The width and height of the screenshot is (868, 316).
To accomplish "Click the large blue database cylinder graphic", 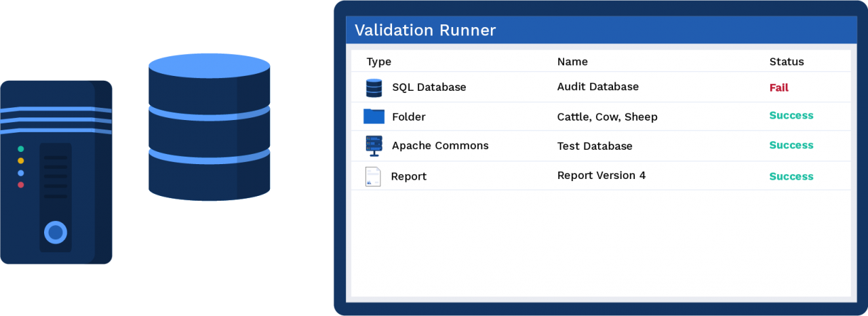I will pyautogui.click(x=209, y=127).
